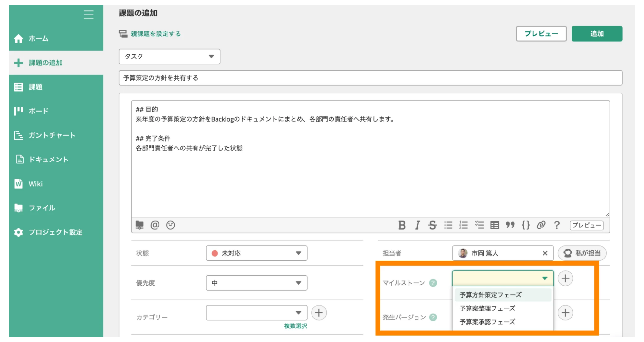This screenshot has width=644, height=342.
Task: Click 親課題を設定する link
Action: [x=156, y=34]
